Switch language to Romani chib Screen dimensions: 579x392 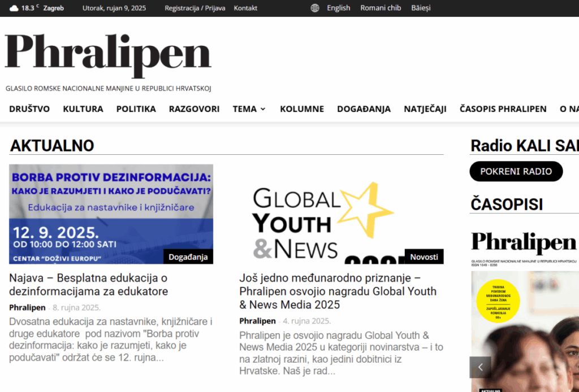[x=381, y=8]
